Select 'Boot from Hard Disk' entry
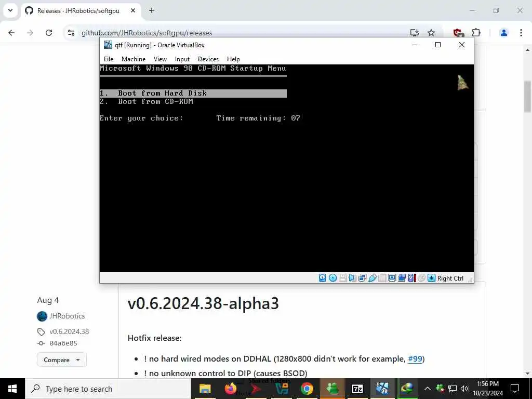The width and height of the screenshot is (532, 399). [x=193, y=94]
